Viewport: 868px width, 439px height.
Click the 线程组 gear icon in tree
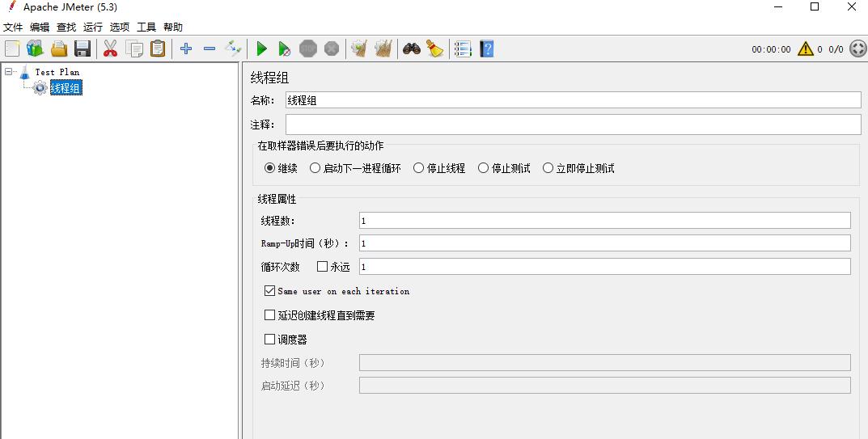pyautogui.click(x=40, y=87)
